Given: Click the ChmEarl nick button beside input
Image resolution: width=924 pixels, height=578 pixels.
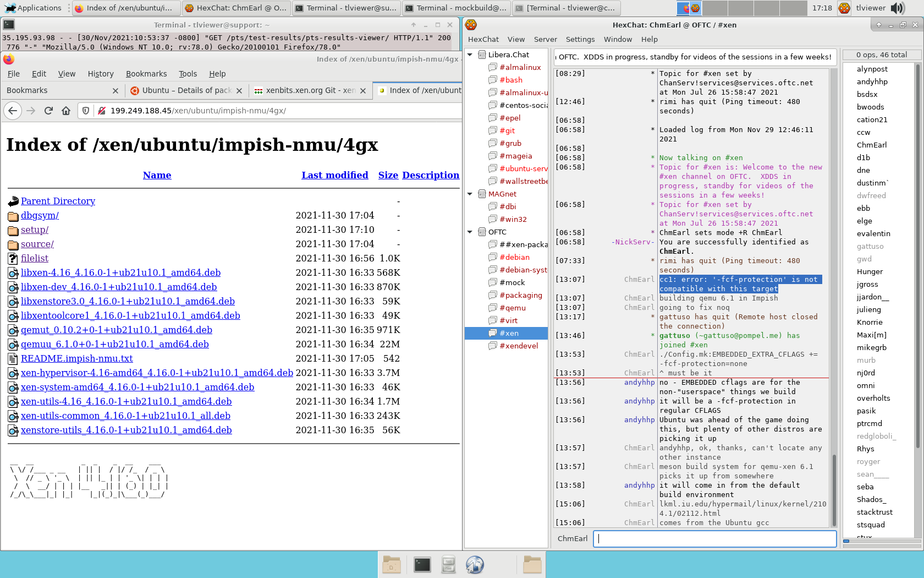Looking at the screenshot, I should (572, 539).
